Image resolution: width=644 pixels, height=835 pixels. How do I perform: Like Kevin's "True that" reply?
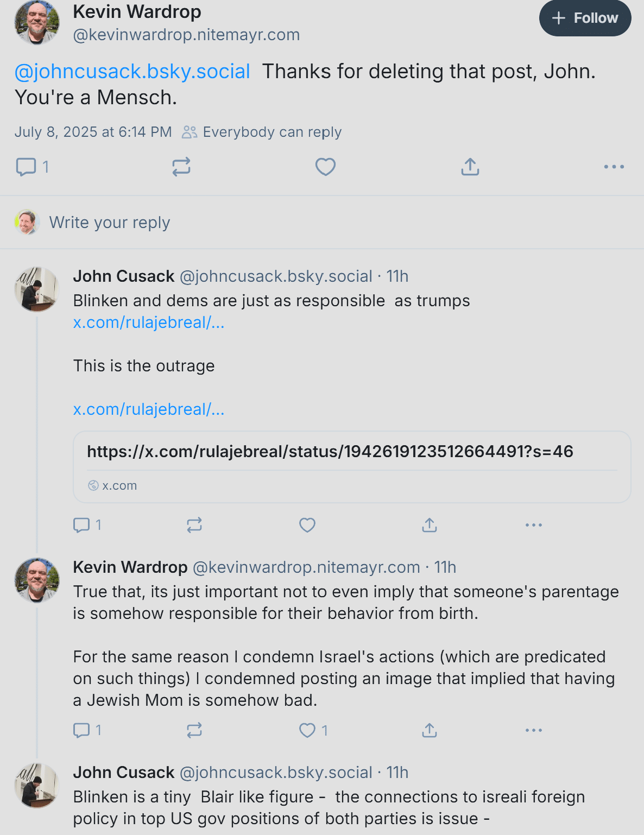click(x=307, y=730)
